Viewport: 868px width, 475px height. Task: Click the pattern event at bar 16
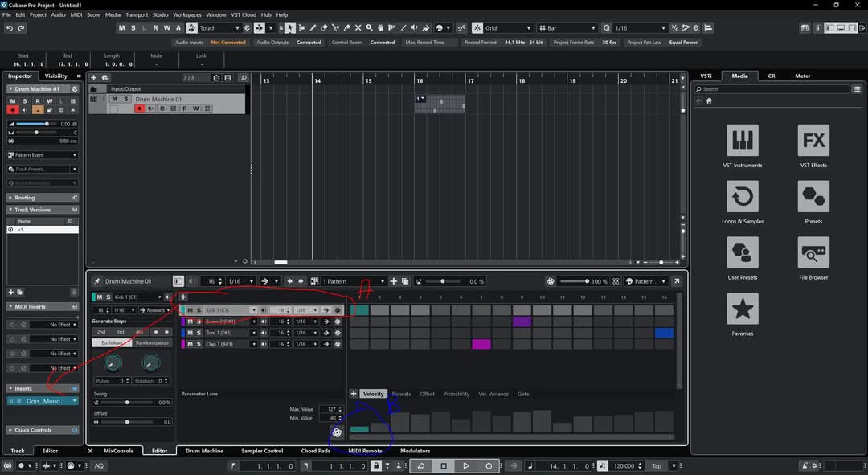pos(440,104)
